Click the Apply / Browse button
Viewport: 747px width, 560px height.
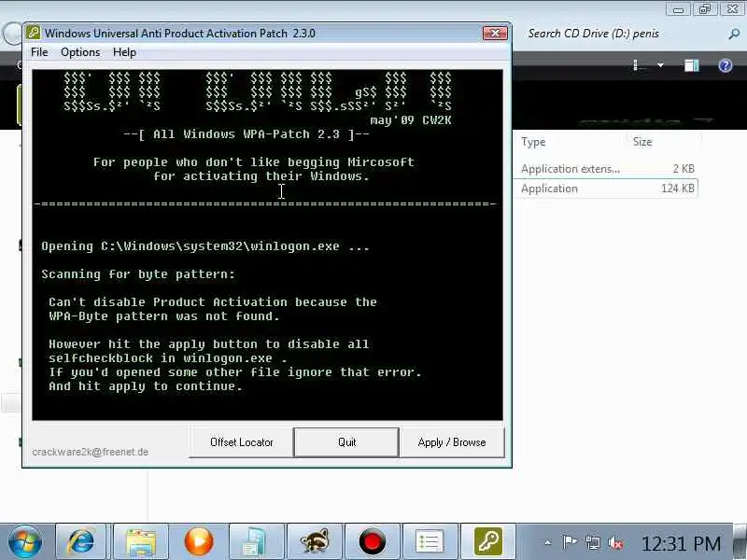(x=452, y=442)
